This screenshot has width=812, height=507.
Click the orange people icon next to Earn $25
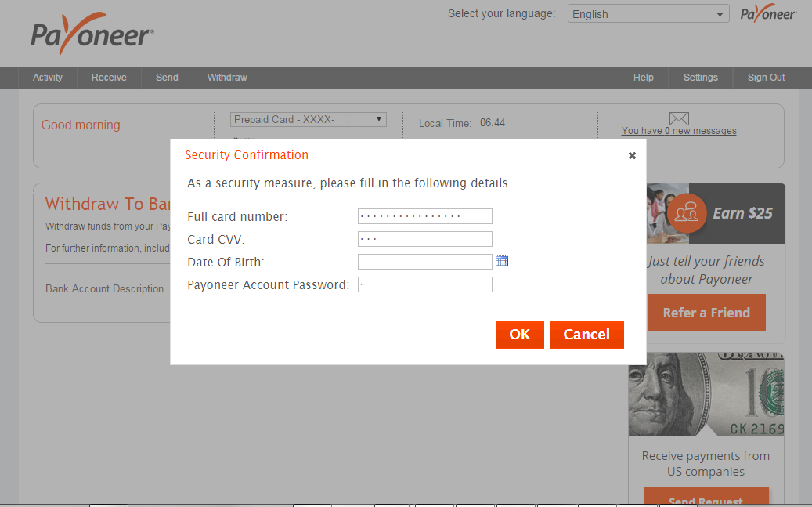click(x=685, y=213)
